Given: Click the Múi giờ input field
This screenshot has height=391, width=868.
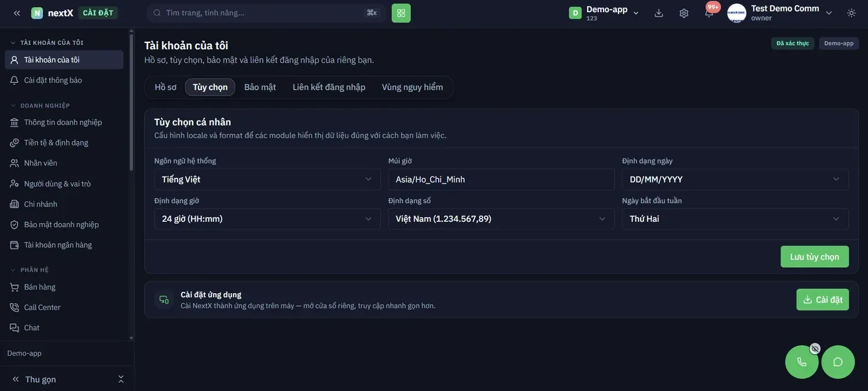Looking at the screenshot, I should tap(501, 179).
